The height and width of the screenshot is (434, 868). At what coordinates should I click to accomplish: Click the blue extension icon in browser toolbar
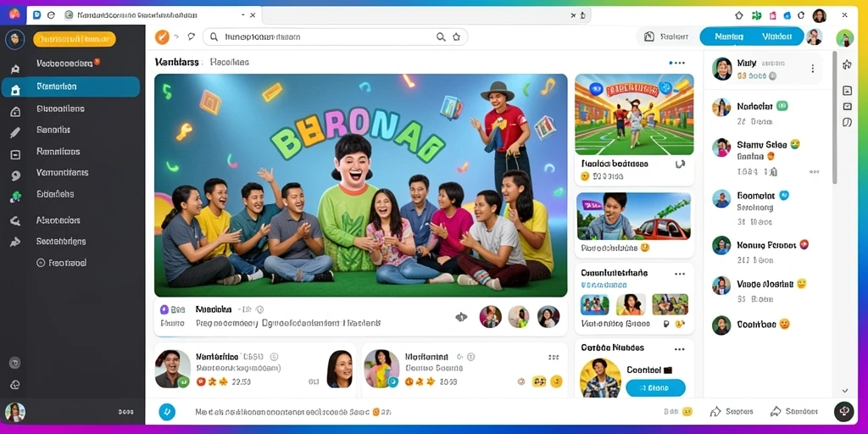coord(787,15)
